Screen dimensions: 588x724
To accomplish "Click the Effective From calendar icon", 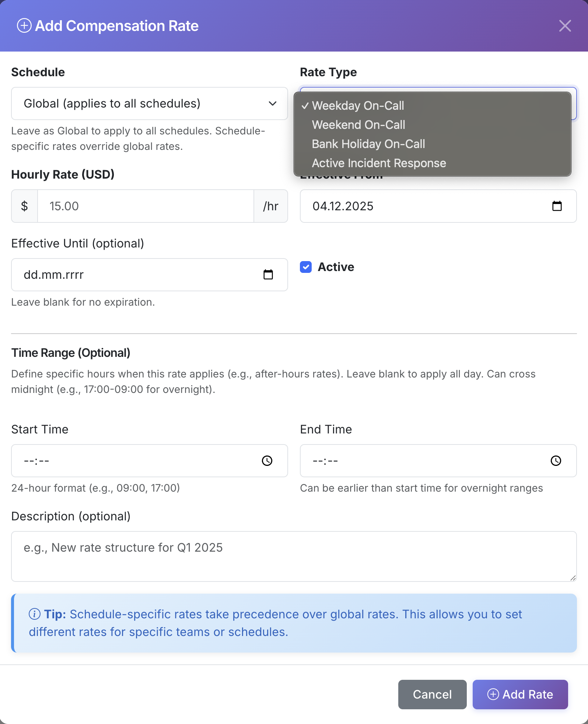I will coord(557,206).
